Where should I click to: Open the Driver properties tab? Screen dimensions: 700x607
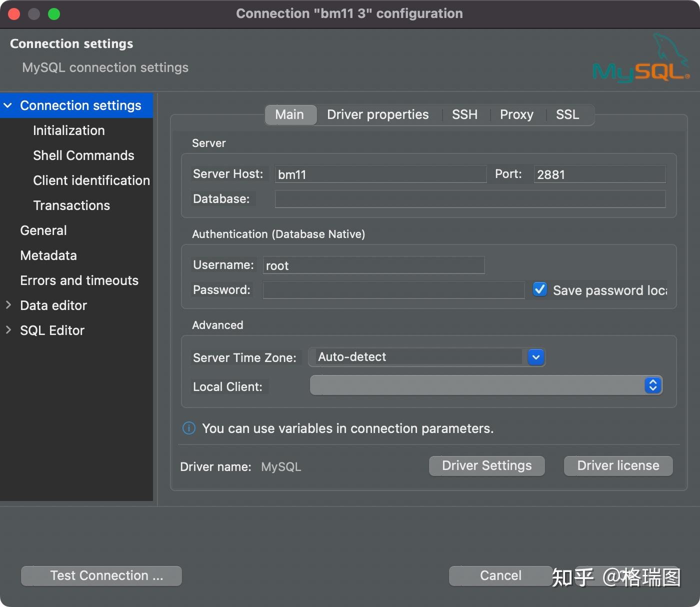(378, 114)
